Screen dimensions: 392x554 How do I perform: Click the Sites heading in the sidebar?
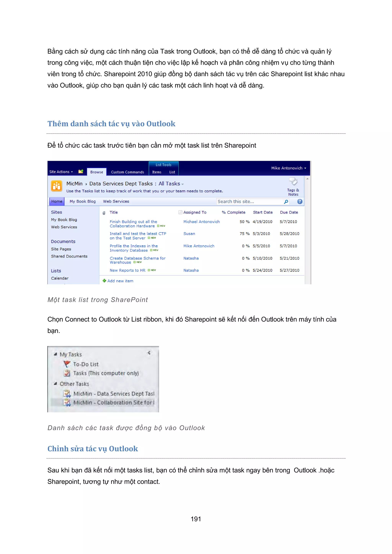56,212
